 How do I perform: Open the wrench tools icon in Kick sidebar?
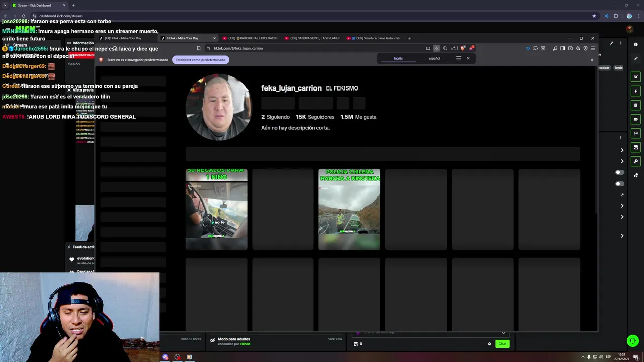click(636, 161)
